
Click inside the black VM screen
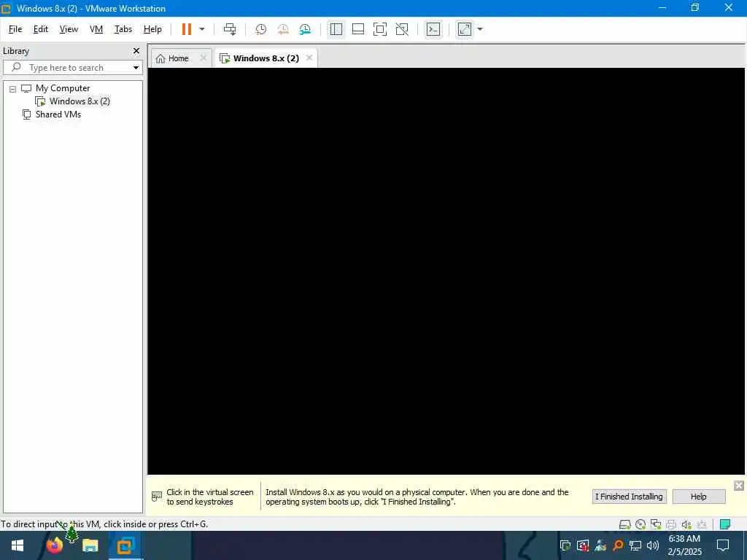click(446, 271)
